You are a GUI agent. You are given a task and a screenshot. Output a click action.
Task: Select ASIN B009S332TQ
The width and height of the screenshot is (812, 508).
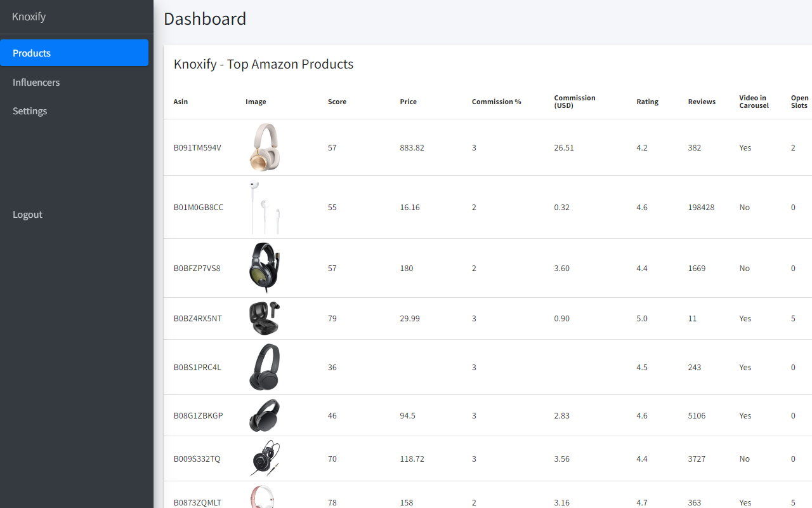[197, 458]
